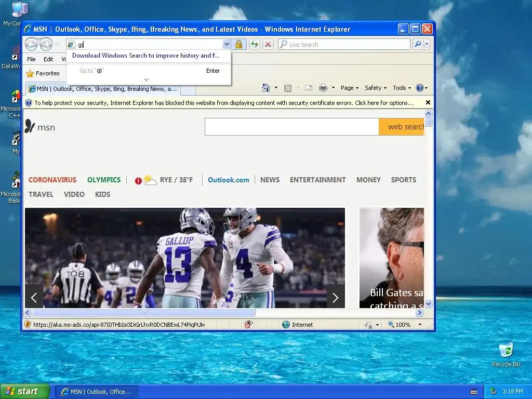532x399 pixels.
Task: Click the RSS Feeds toolbar icon
Action: tap(288, 88)
